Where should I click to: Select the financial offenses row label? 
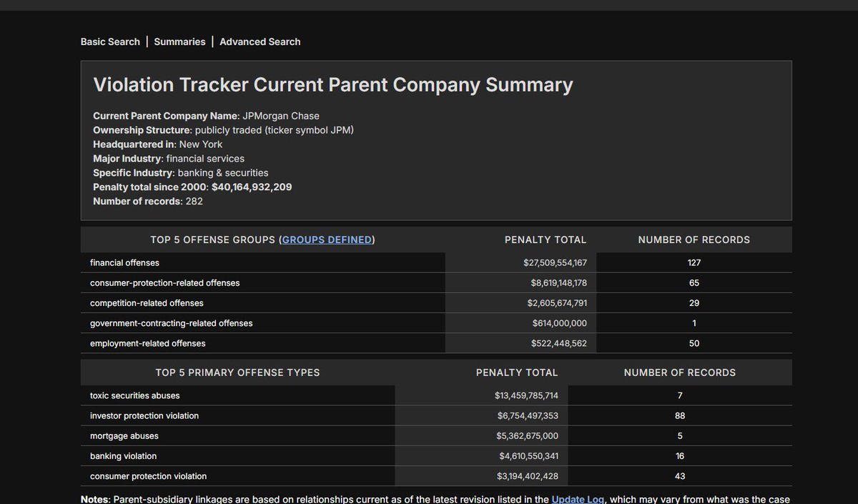[x=124, y=262]
